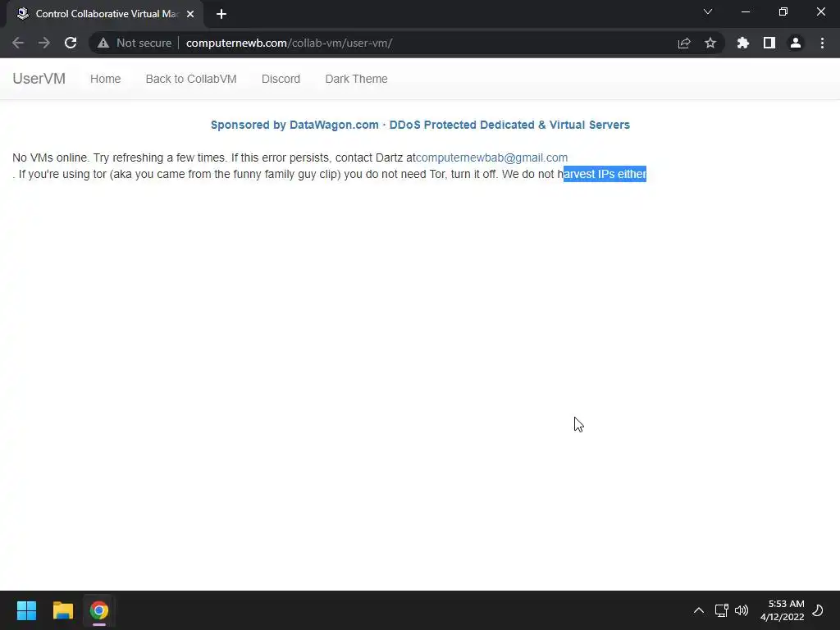Open the Windows Start menu
This screenshot has width=840, height=630.
click(26, 610)
